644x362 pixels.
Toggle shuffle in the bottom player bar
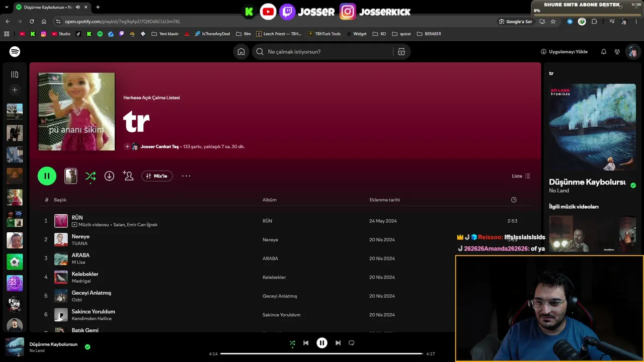coord(292,343)
